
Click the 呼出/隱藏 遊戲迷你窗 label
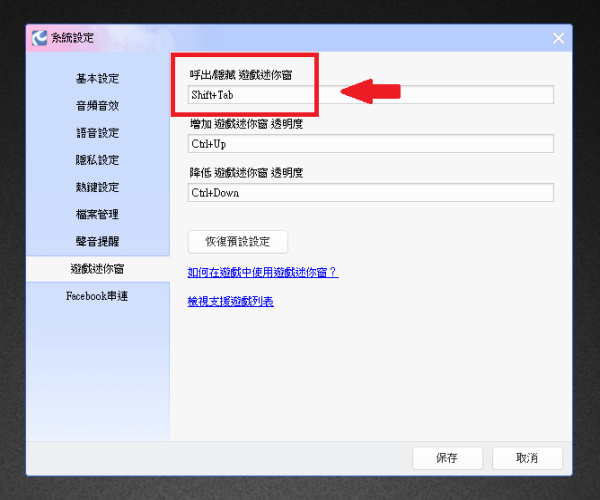pyautogui.click(x=241, y=75)
